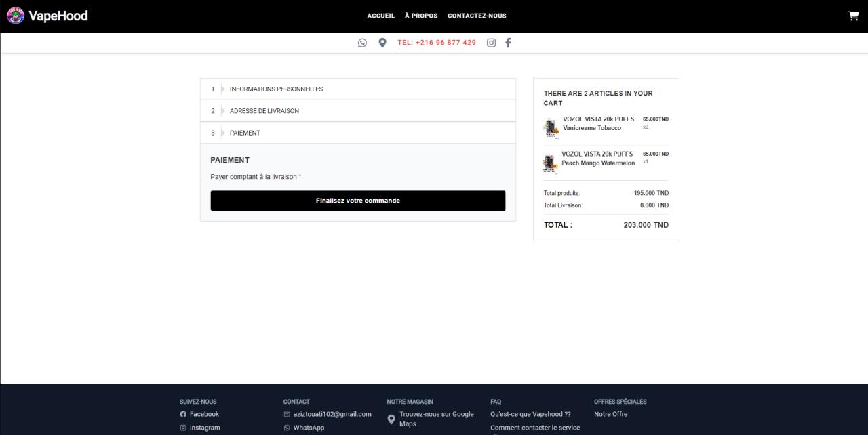Open Notre Offre in the footer
The image size is (868, 435).
coord(610,414)
